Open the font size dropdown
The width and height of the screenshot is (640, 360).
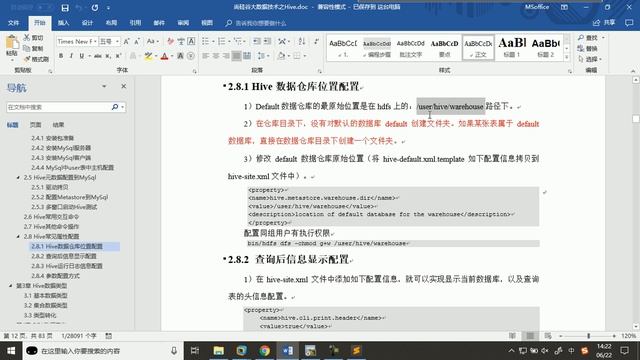click(117, 41)
